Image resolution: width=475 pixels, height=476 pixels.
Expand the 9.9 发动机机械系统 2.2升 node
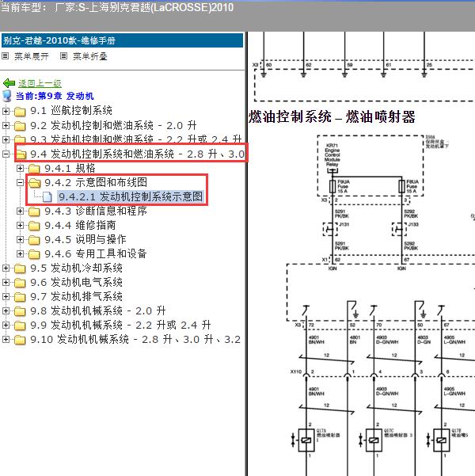coord(6,326)
